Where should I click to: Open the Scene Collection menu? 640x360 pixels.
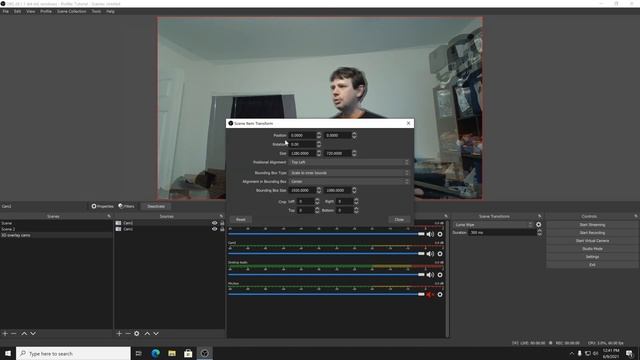coord(71,11)
